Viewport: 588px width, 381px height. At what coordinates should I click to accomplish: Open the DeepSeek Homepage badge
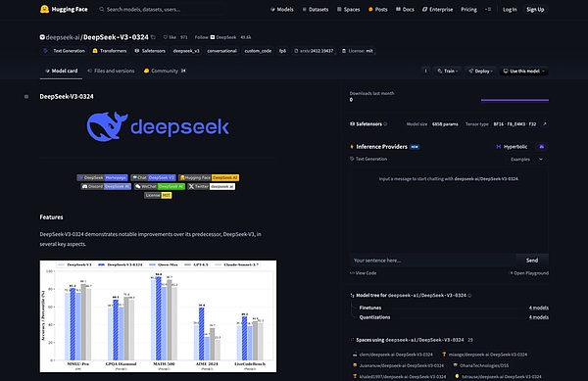[102, 177]
